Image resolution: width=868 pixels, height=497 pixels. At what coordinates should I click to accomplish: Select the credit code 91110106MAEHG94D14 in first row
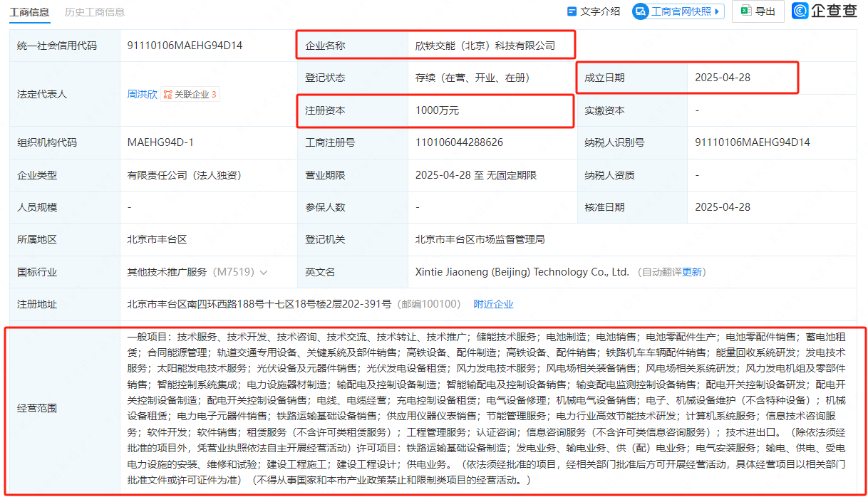tap(185, 46)
